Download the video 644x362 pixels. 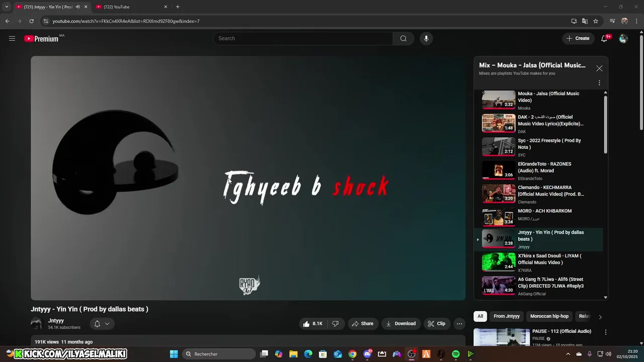tap(400, 324)
